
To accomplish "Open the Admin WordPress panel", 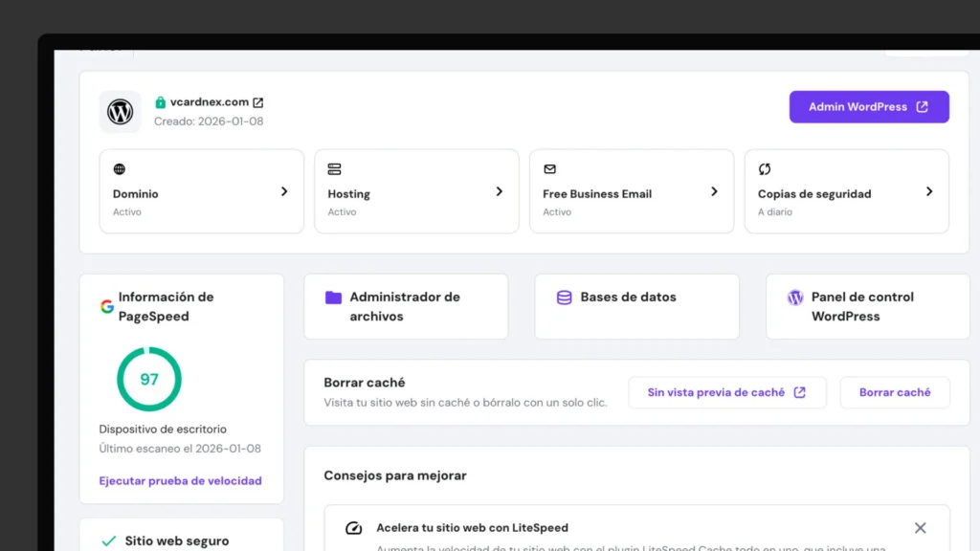I will [x=868, y=106].
